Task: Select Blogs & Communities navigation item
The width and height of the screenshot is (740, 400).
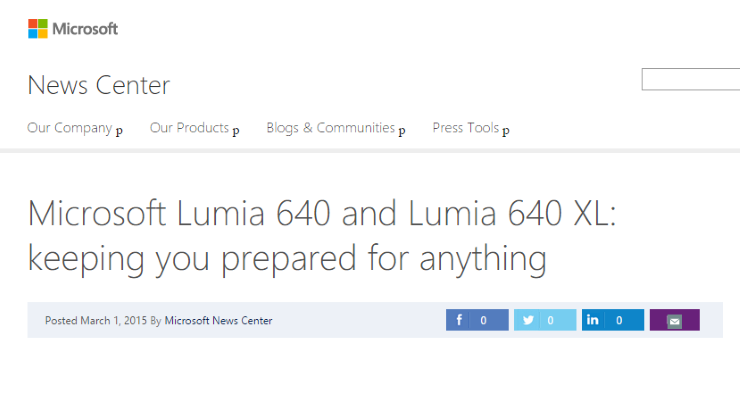Action: [330, 128]
